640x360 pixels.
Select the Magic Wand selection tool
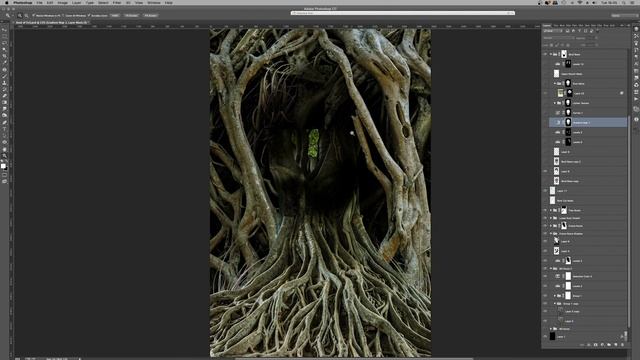[x=4, y=49]
